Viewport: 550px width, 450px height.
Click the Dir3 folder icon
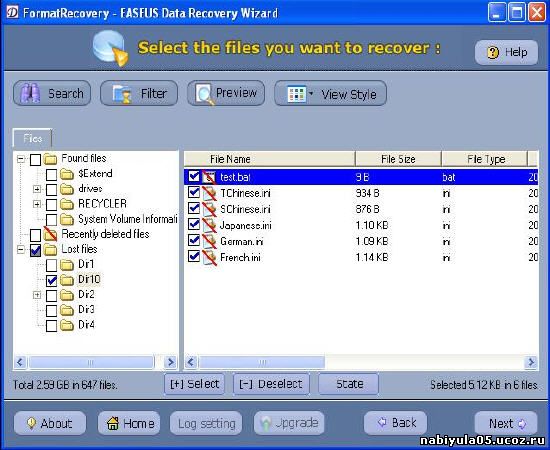[x=67, y=310]
